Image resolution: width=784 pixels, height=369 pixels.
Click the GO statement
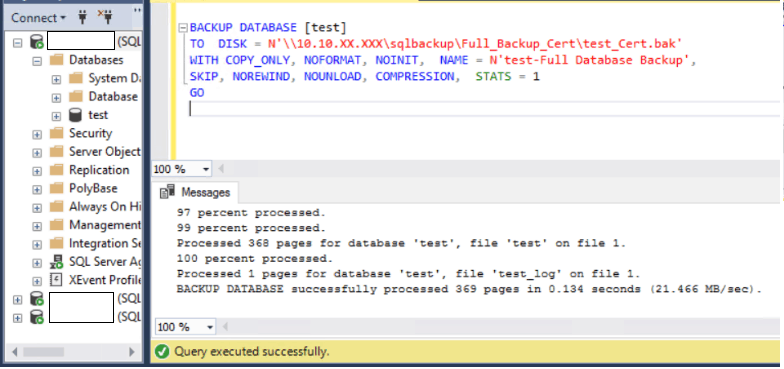[x=196, y=92]
